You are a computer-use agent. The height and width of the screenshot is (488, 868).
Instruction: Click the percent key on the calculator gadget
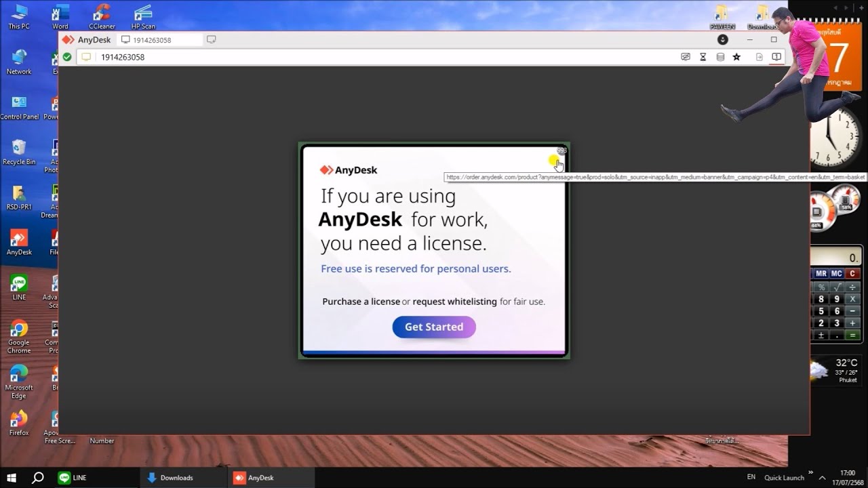tap(821, 287)
